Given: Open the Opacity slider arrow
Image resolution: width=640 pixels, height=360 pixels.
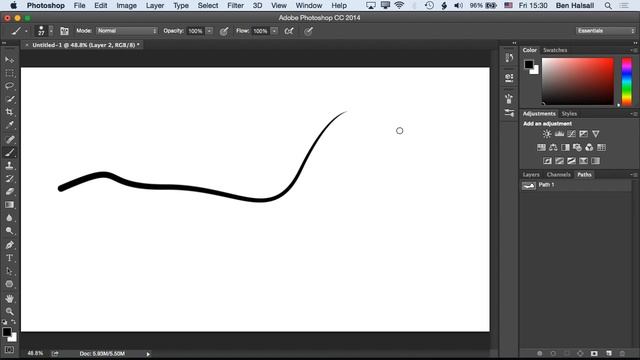Looking at the screenshot, I should (209, 31).
